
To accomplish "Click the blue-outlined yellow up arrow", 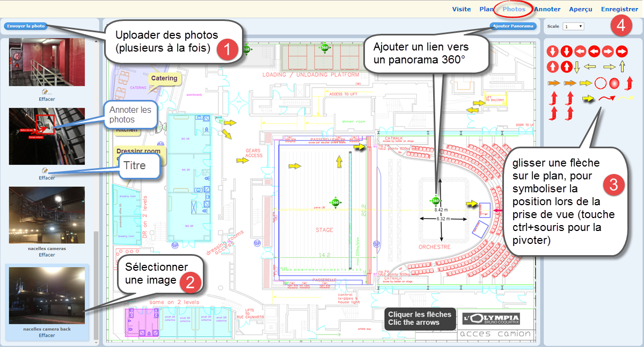I will click(622, 67).
